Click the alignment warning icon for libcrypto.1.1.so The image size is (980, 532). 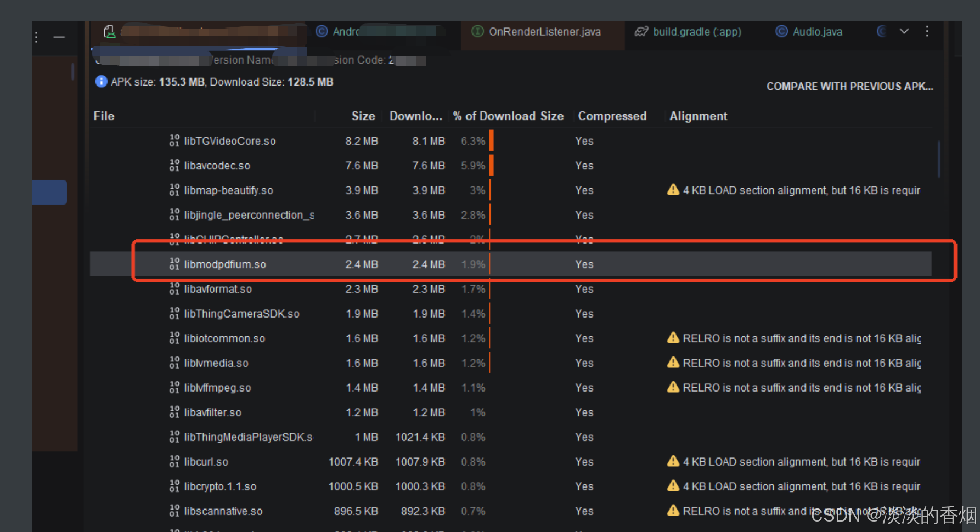[x=673, y=486]
